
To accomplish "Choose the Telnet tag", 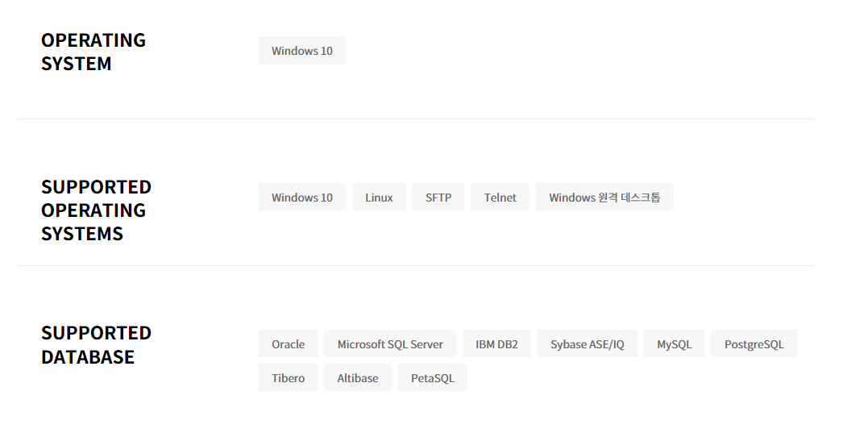I will point(500,198).
